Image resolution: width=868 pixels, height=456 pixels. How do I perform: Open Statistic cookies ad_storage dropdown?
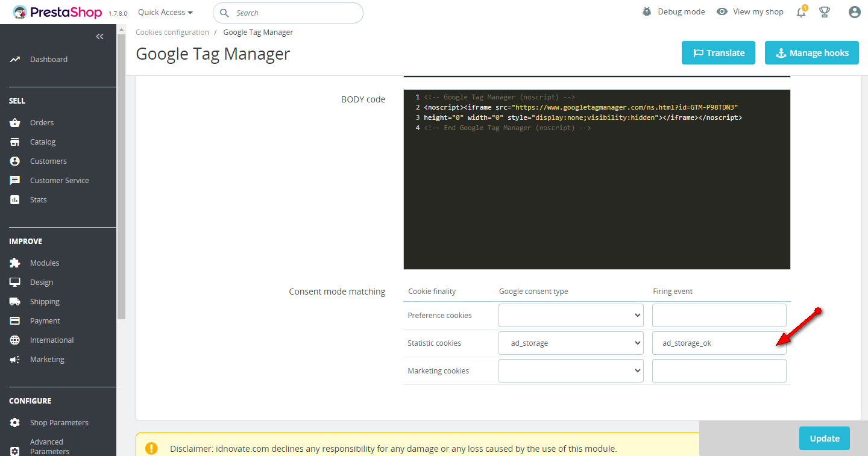point(571,343)
